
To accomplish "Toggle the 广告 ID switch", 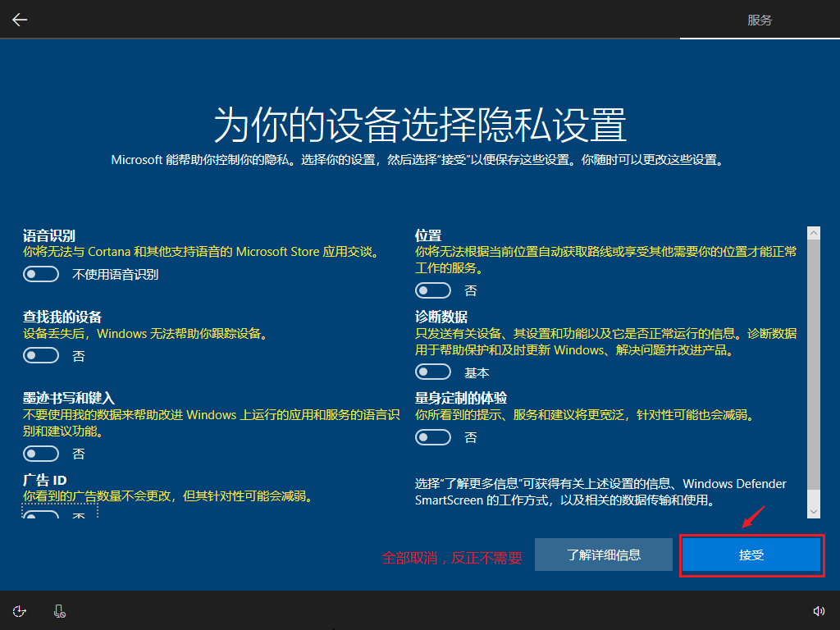I will [41, 515].
